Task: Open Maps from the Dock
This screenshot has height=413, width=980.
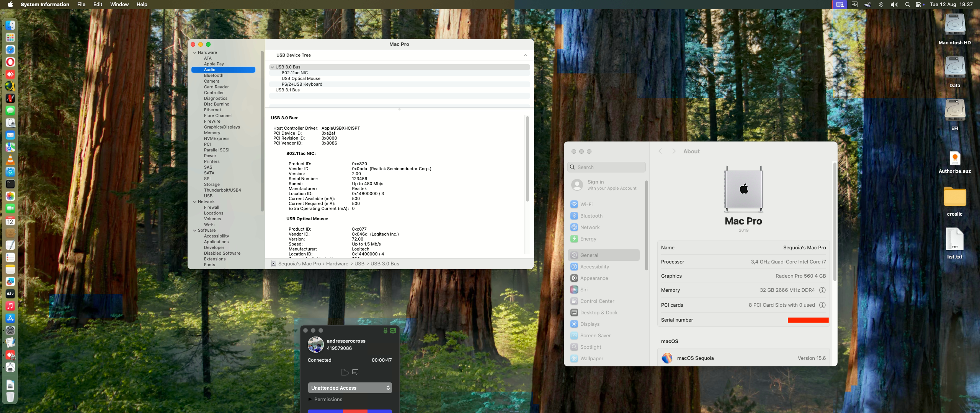Action: tap(10, 147)
